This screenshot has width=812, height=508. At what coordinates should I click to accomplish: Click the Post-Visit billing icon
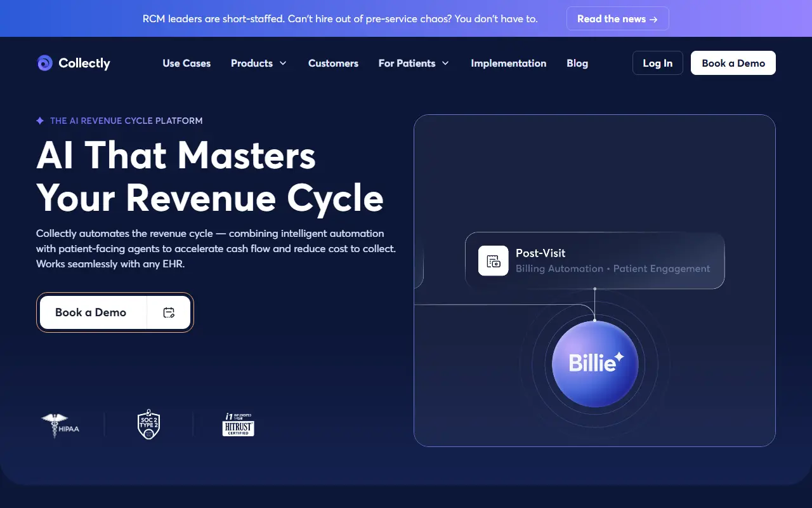tap(494, 261)
